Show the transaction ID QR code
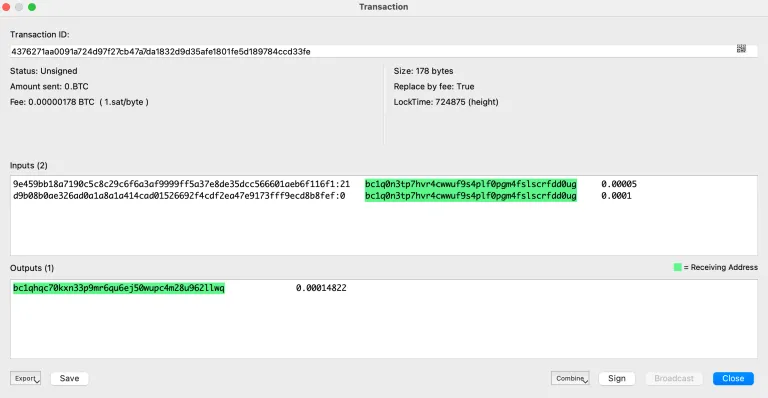The height and width of the screenshot is (398, 768). [741, 48]
